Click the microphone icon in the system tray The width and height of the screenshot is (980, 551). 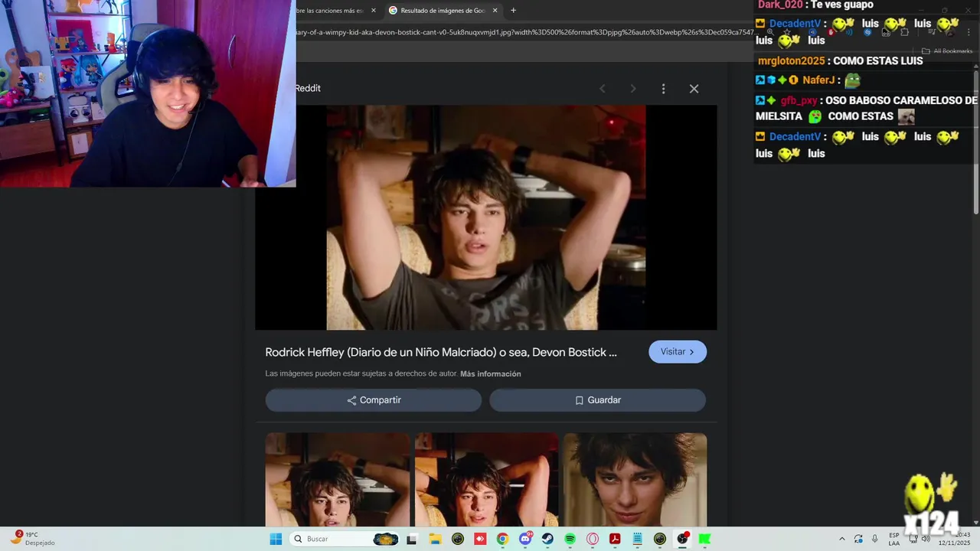click(874, 539)
